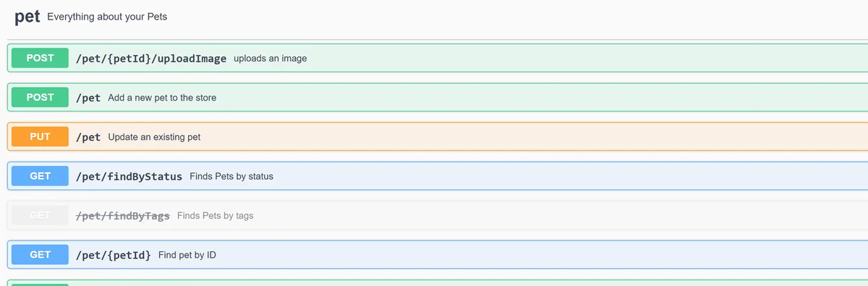Click GET badge for findByStatus
Screen dimensions: 868x286
(40, 175)
